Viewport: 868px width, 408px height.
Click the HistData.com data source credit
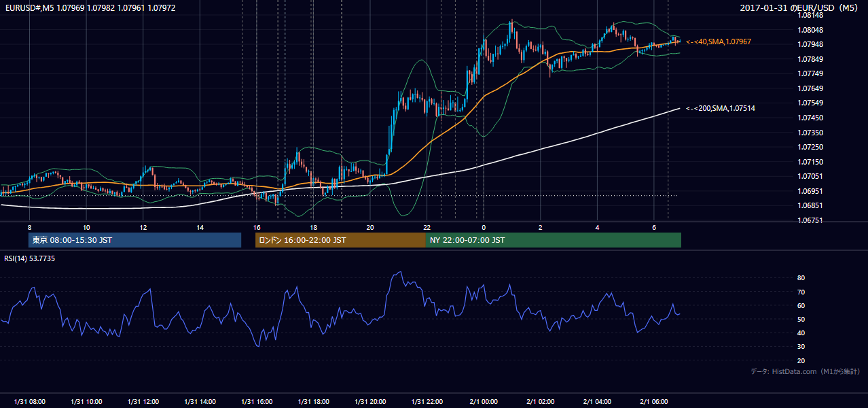coord(806,371)
